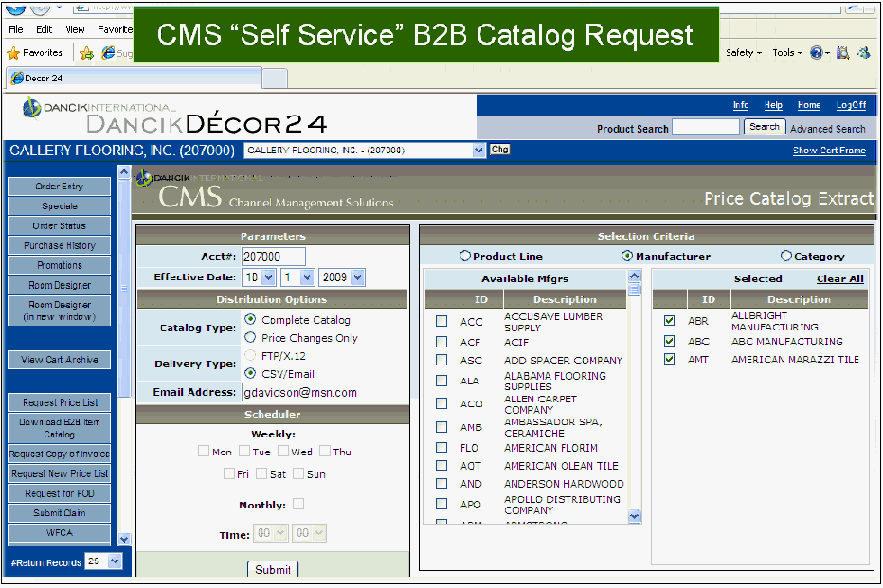Switch to the Decor 24 browser tab
Screen dimensions: 883x588
pos(43,78)
